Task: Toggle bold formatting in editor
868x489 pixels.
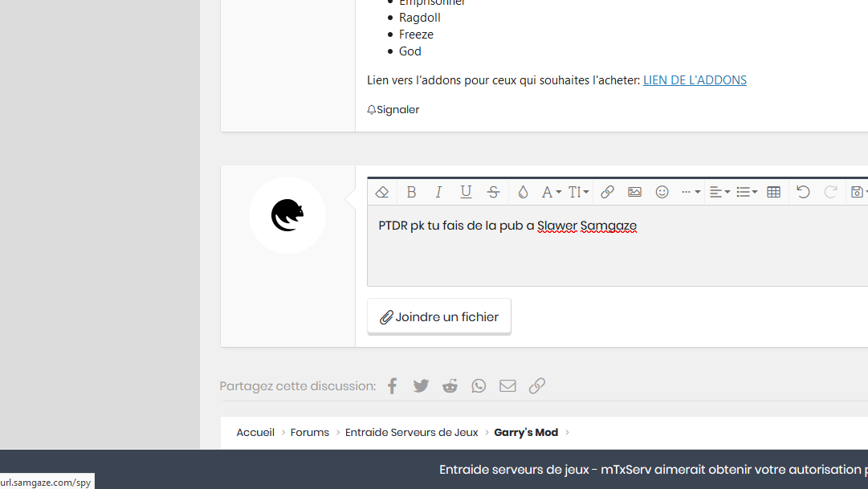Action: tap(411, 192)
